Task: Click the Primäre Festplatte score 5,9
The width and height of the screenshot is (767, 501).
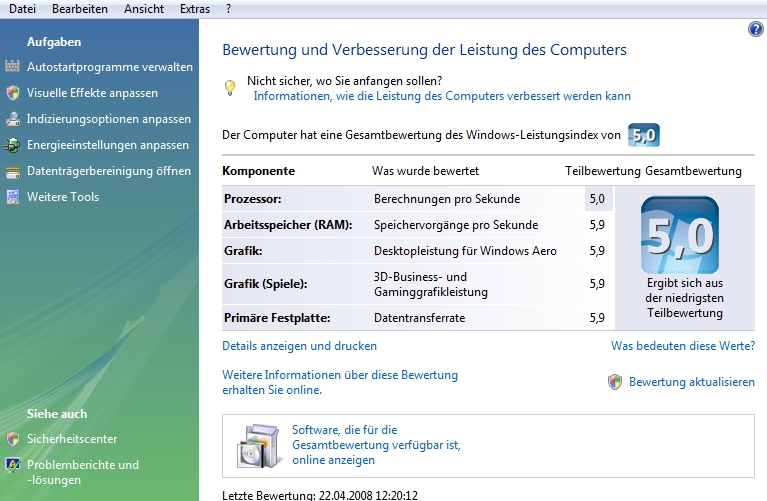Action: click(x=597, y=318)
